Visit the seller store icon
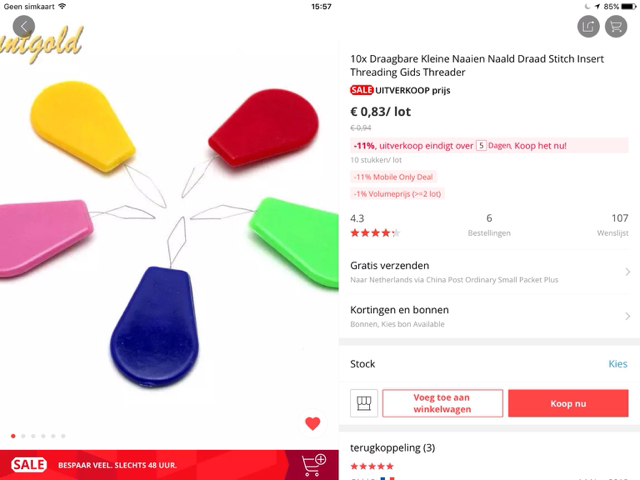Image resolution: width=640 pixels, height=480 pixels. 364,403
